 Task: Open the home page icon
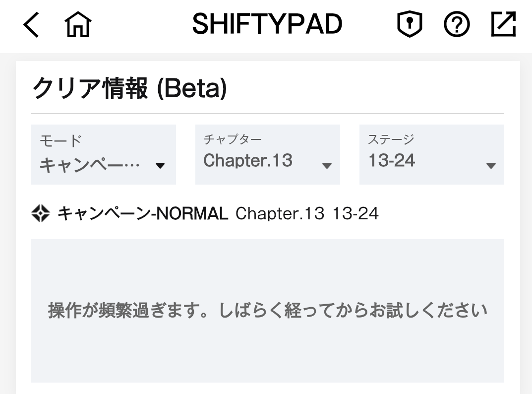pos(78,24)
